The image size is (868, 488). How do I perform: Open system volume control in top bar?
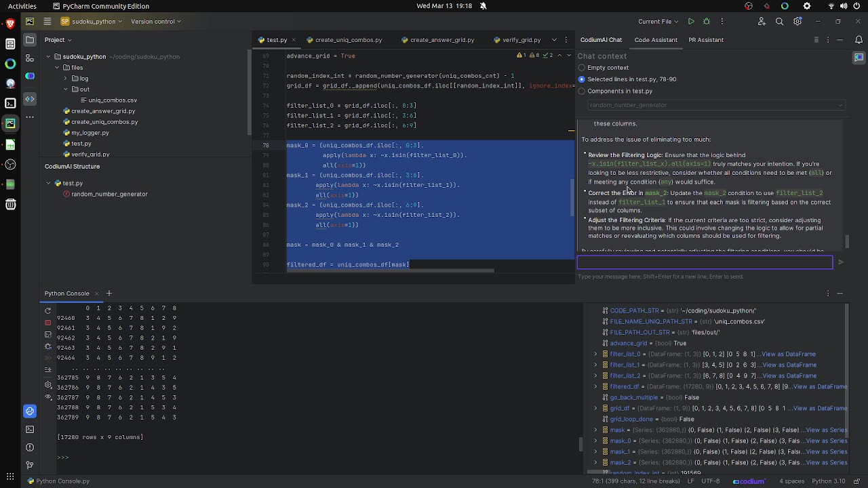pos(845,6)
